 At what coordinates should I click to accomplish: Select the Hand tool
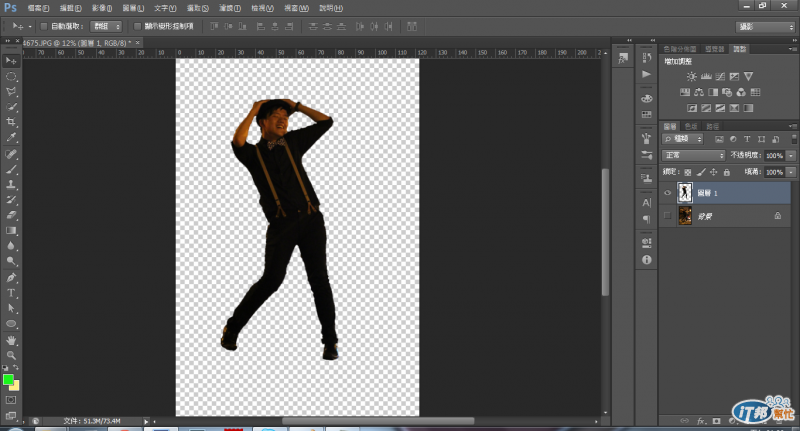[12, 340]
